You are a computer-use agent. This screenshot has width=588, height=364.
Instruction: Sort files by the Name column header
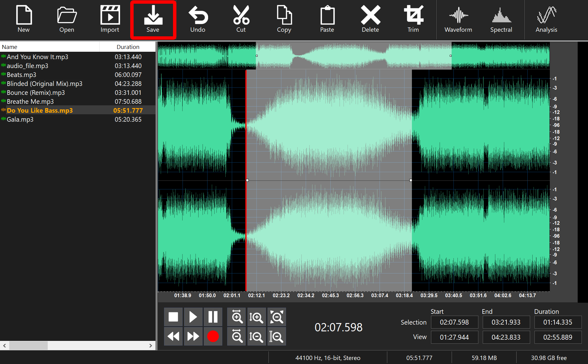pos(50,47)
